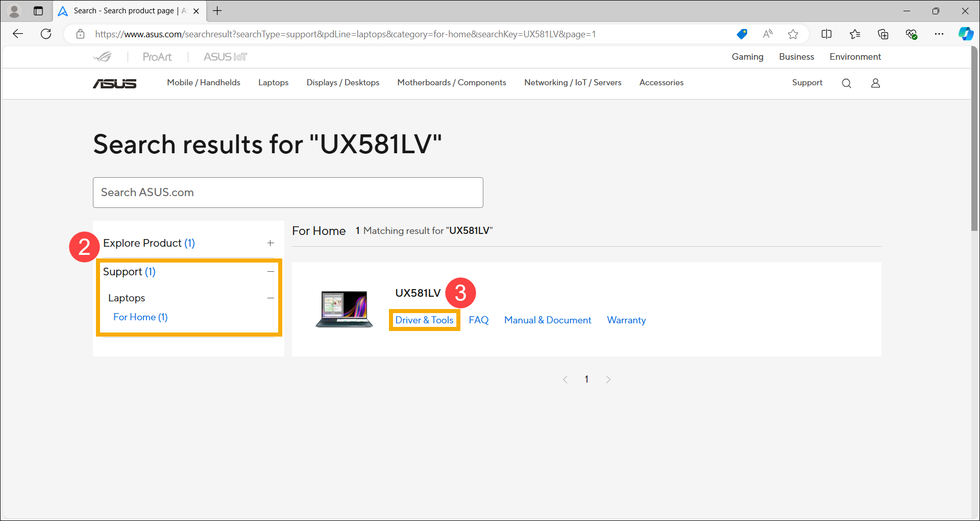This screenshot has height=521, width=980.
Task: Add this page to favorites star
Action: pos(793,34)
